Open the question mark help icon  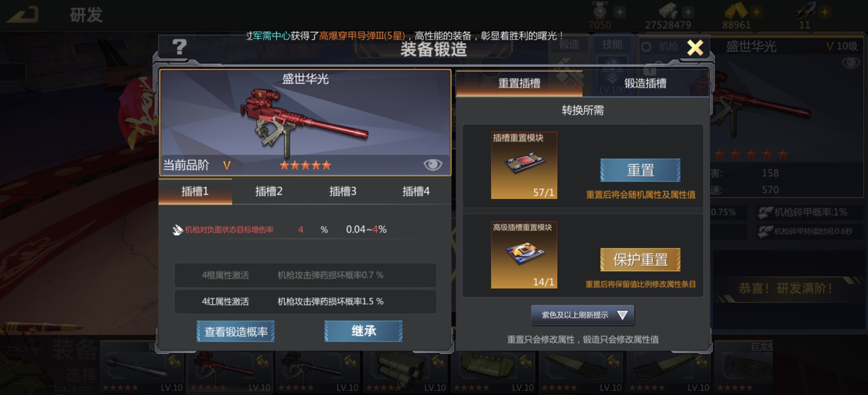click(179, 47)
